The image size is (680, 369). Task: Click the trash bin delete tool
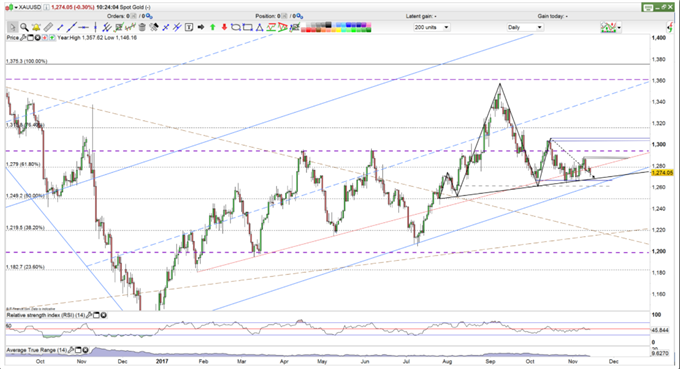pos(142,27)
